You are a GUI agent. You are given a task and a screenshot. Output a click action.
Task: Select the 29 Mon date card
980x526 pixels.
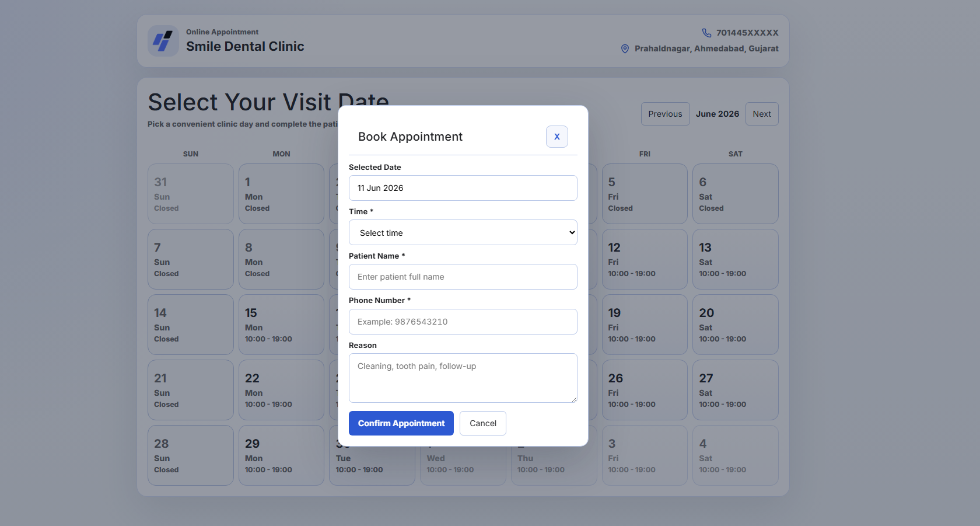point(281,455)
